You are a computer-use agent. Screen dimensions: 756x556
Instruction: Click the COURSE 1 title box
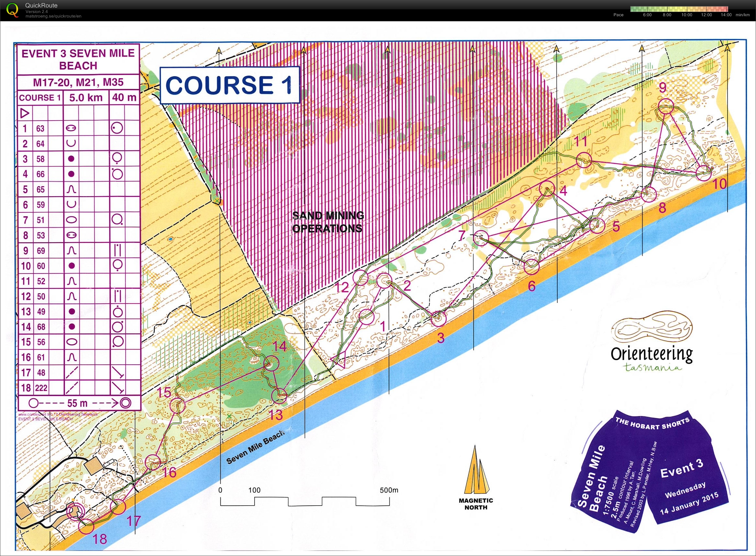pos(229,84)
